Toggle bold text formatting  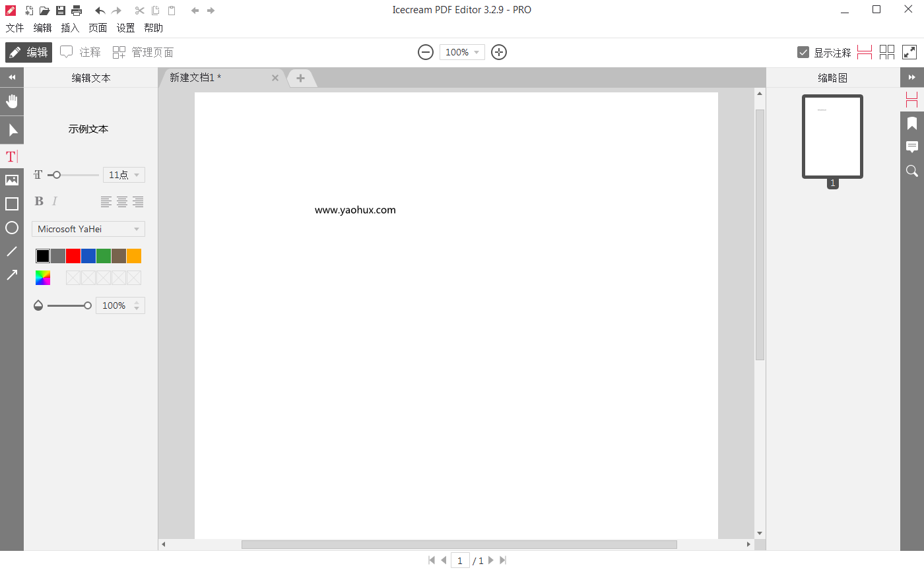click(x=39, y=201)
